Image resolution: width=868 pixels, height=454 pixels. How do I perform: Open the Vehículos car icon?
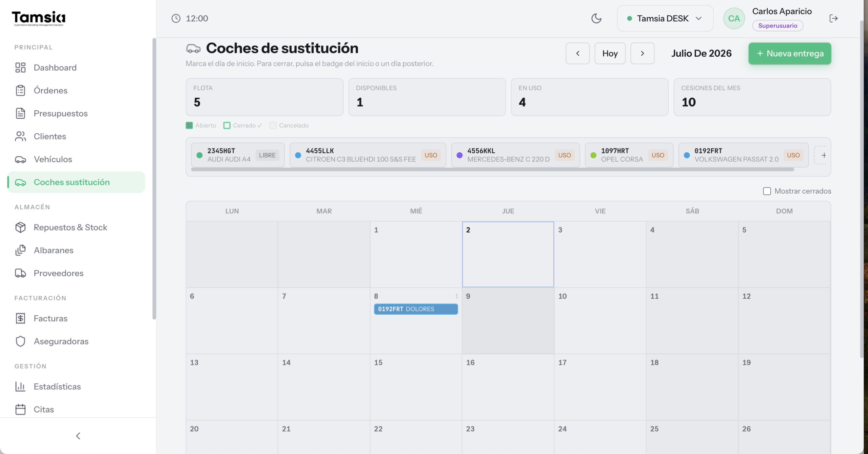click(x=20, y=159)
